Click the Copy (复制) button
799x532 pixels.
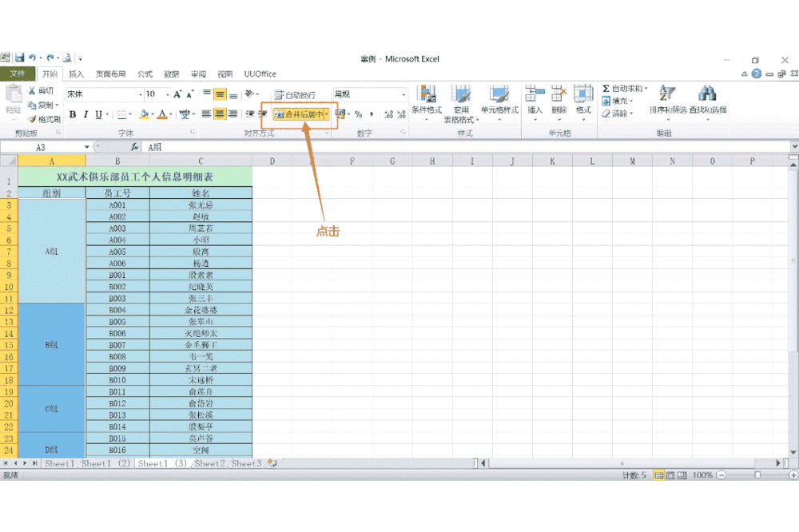42,105
